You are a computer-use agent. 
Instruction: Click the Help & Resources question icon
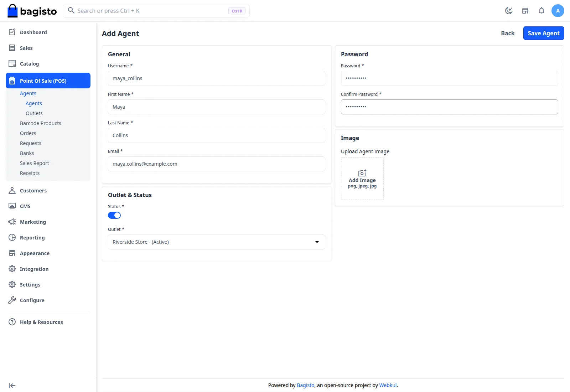[x=12, y=322]
